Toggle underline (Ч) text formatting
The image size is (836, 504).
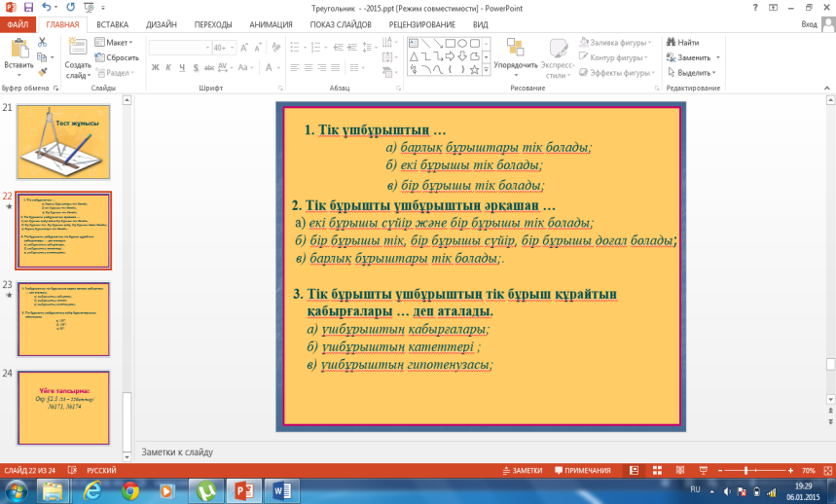[182, 67]
